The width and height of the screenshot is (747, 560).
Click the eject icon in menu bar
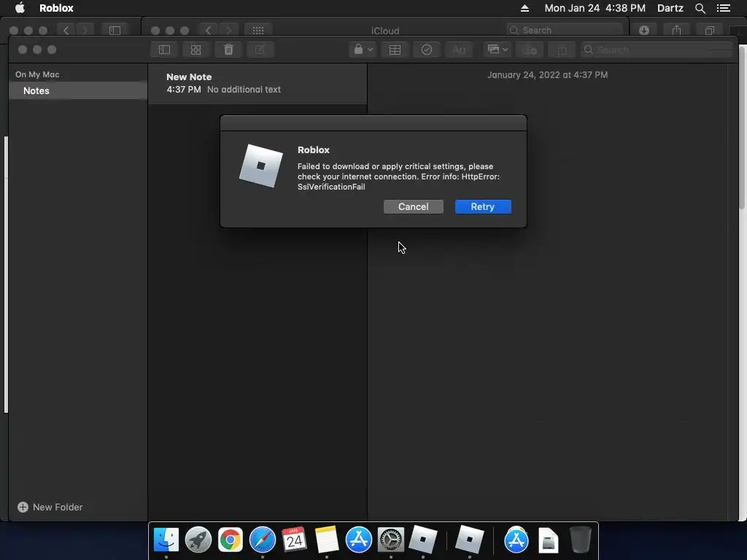click(525, 8)
